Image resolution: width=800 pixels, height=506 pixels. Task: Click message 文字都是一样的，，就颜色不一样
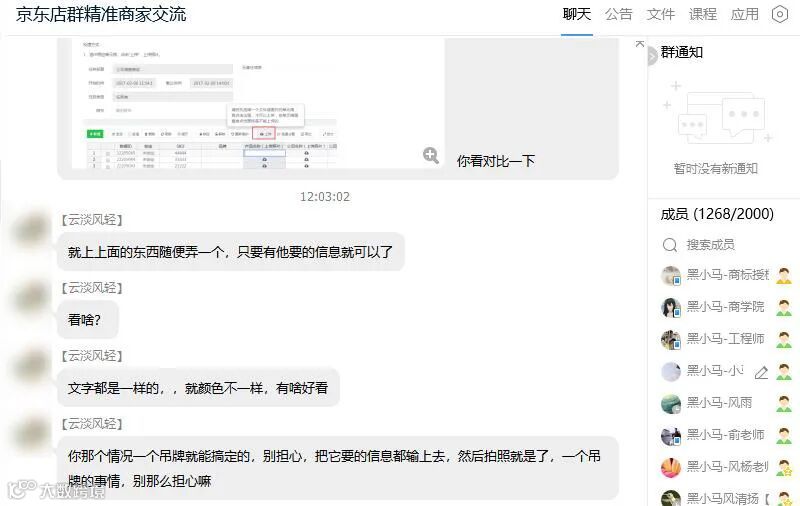pos(198,388)
